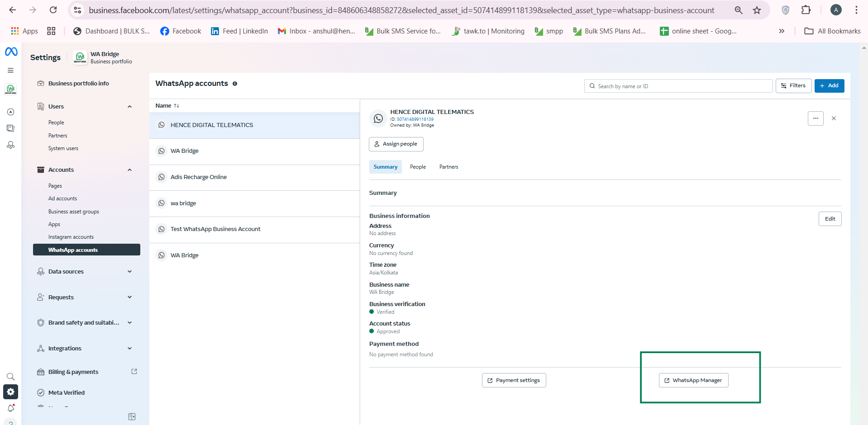The height and width of the screenshot is (425, 868).
Task: Select WhatsApp accounts in sidebar
Action: [86, 250]
